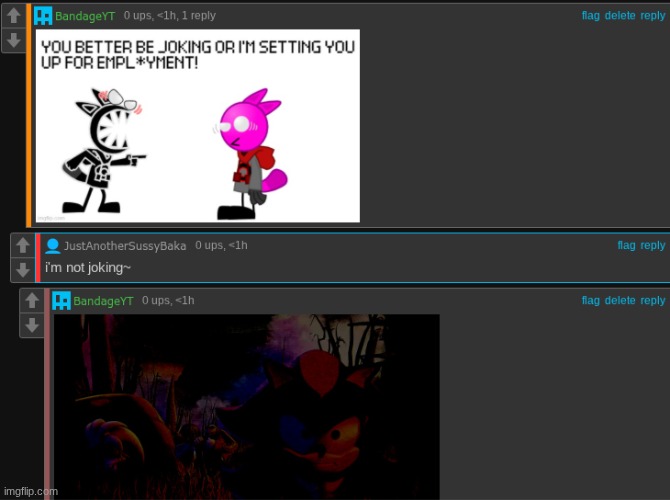
Task: Open BandageYT avatar icon on top comment
Action: pyautogui.click(x=43, y=16)
